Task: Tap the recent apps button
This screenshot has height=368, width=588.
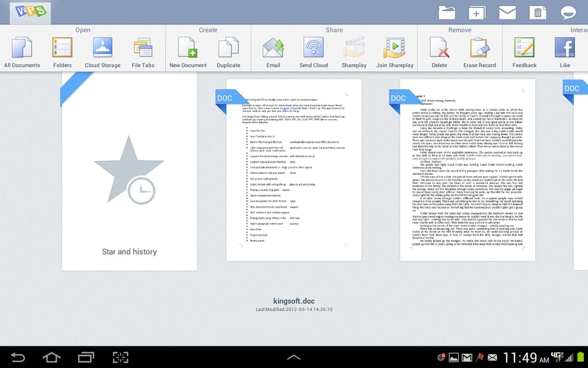Action: click(x=86, y=357)
